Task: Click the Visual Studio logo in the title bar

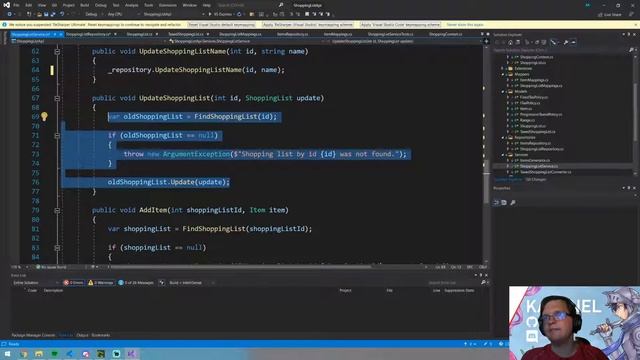Action: pyautogui.click(x=6, y=5)
